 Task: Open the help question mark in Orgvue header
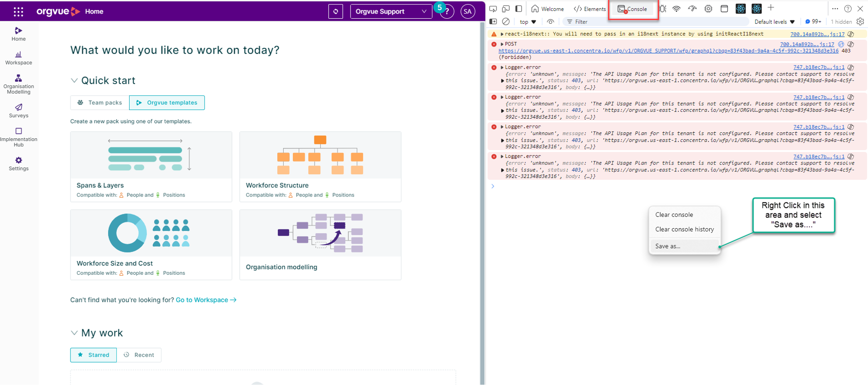click(447, 12)
